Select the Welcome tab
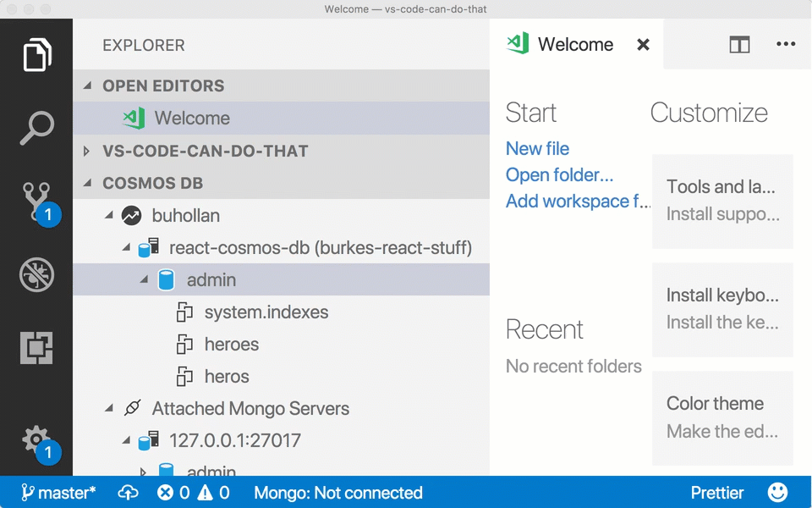 [x=576, y=44]
